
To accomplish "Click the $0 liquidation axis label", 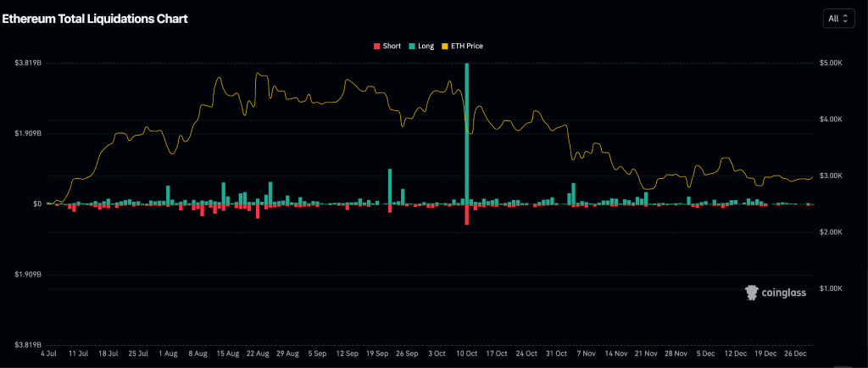I will 36,204.
